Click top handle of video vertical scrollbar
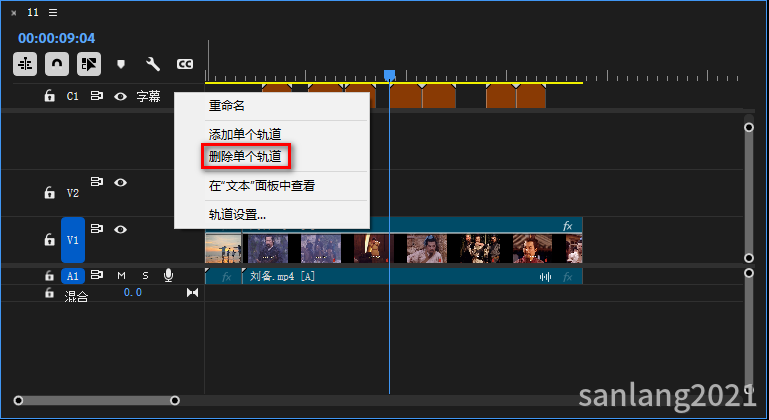 tap(749, 128)
